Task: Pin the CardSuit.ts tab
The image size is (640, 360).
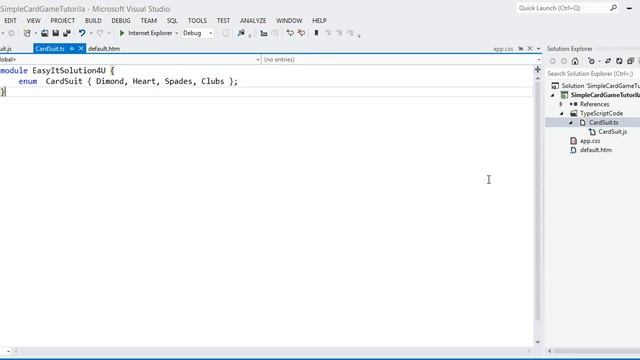Action: coord(71,49)
